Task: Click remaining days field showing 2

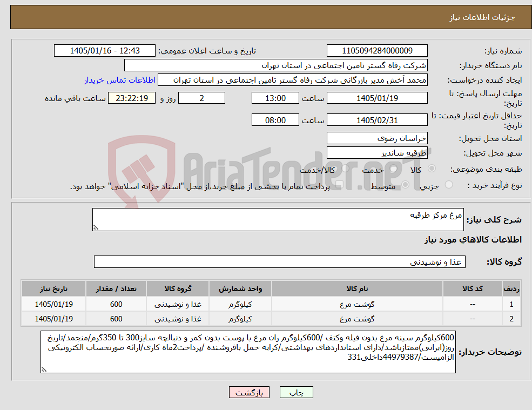Action: tap(201, 98)
